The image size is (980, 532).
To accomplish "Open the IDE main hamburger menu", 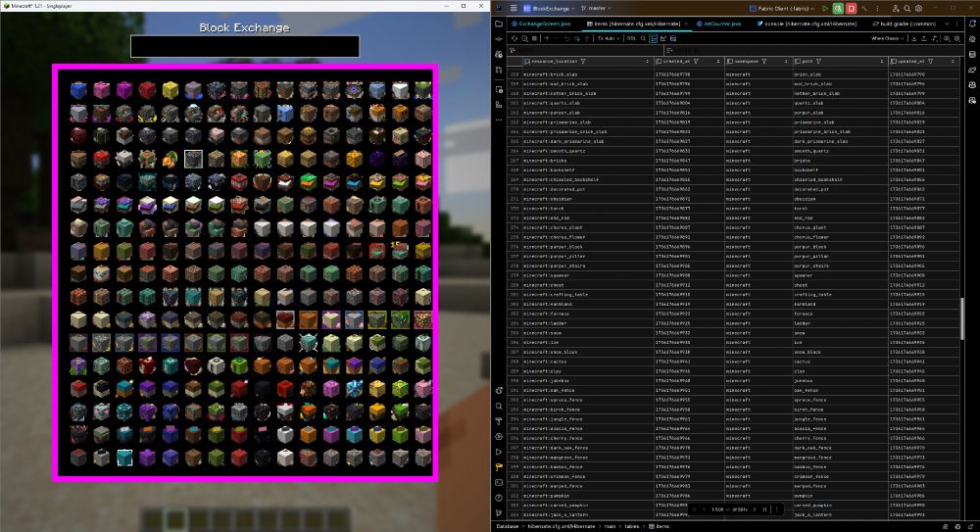I will 514,8.
